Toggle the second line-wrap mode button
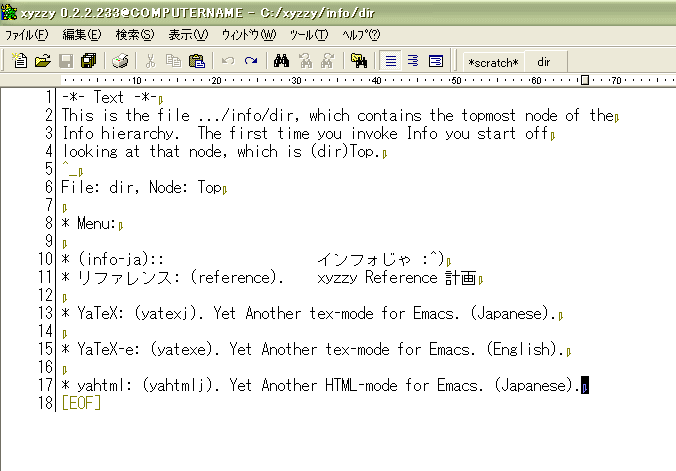This screenshot has width=676, height=471. 413,61
